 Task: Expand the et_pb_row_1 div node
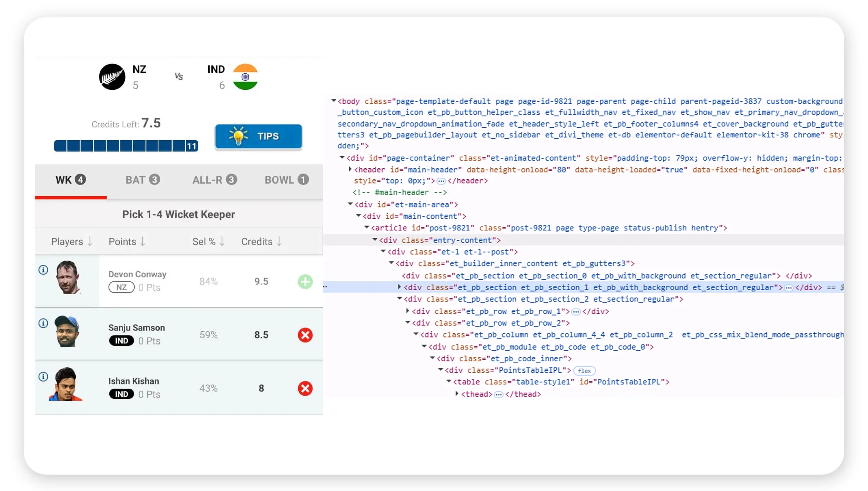[x=407, y=311]
